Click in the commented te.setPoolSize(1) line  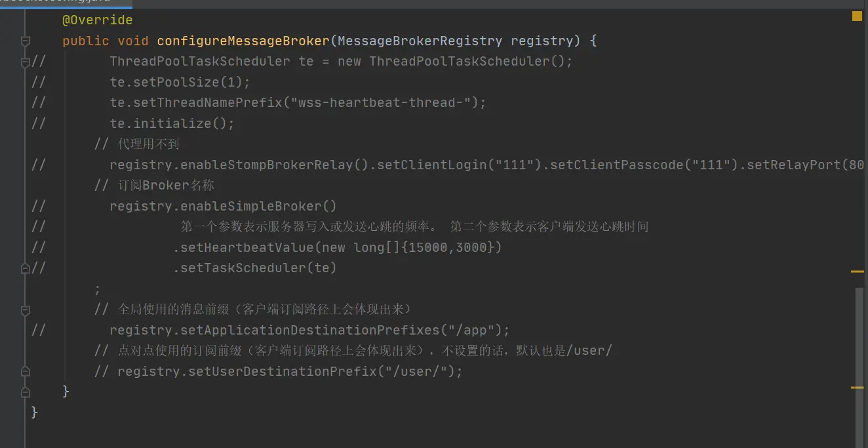[180, 82]
